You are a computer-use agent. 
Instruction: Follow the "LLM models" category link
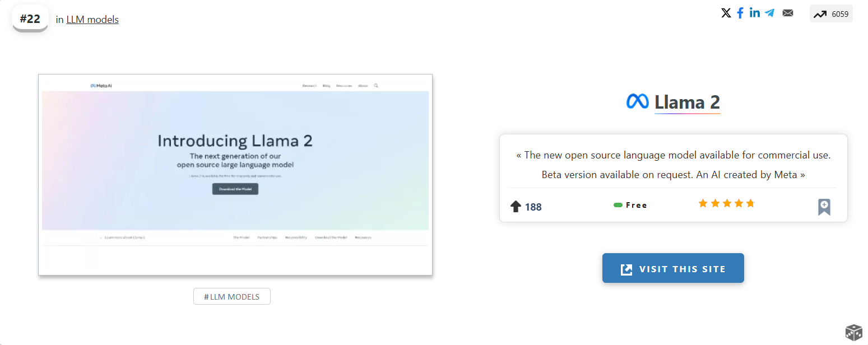(92, 20)
